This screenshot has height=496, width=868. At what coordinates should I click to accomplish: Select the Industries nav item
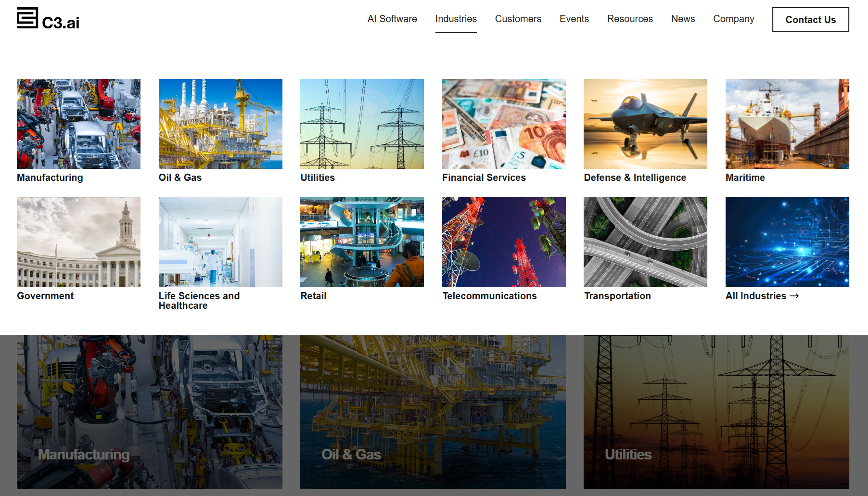456,19
